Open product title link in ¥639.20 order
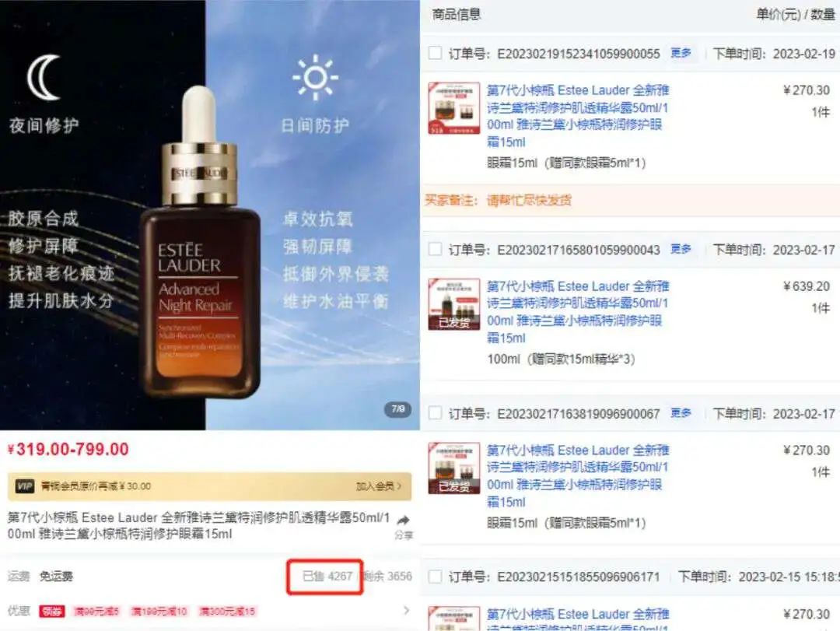The height and width of the screenshot is (631, 840). [x=578, y=312]
